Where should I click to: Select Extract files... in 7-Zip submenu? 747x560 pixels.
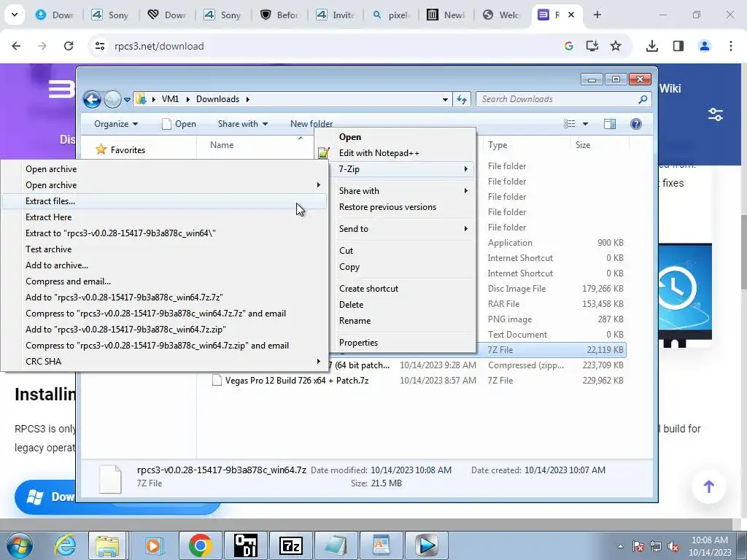(x=164, y=201)
